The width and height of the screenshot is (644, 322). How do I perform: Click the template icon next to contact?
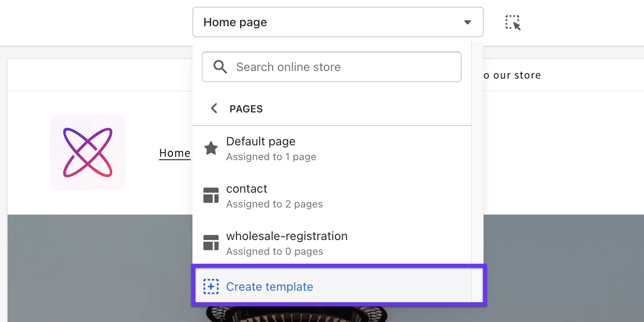click(x=211, y=195)
